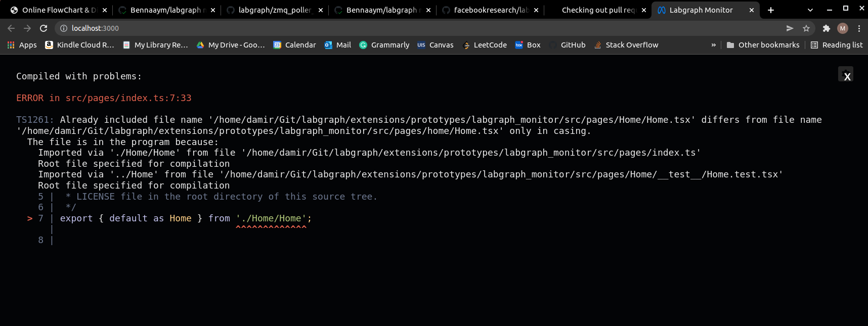This screenshot has width=868, height=326.
Task: Open My Library Re... bookmark
Action: [x=155, y=45]
